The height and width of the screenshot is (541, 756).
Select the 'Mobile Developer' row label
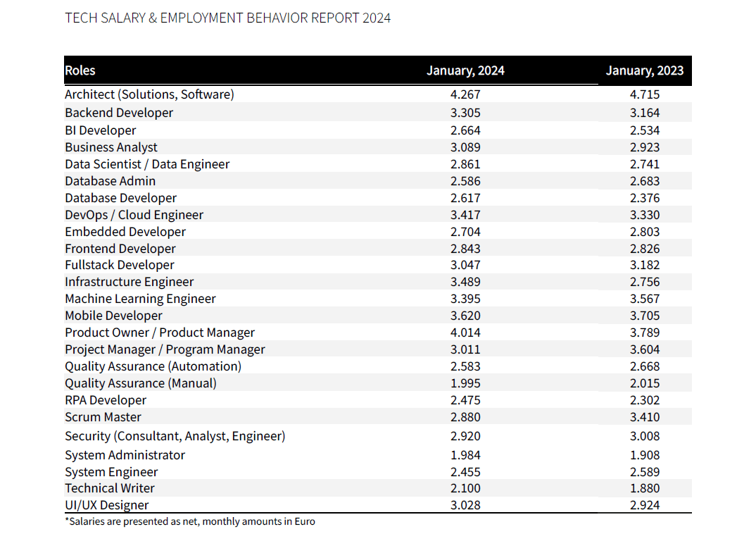pos(114,316)
